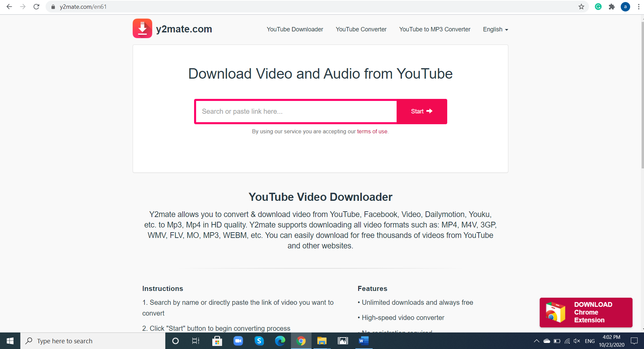Image resolution: width=644 pixels, height=349 pixels.
Task: Click Download Chrome Extension banner
Action: click(x=586, y=313)
